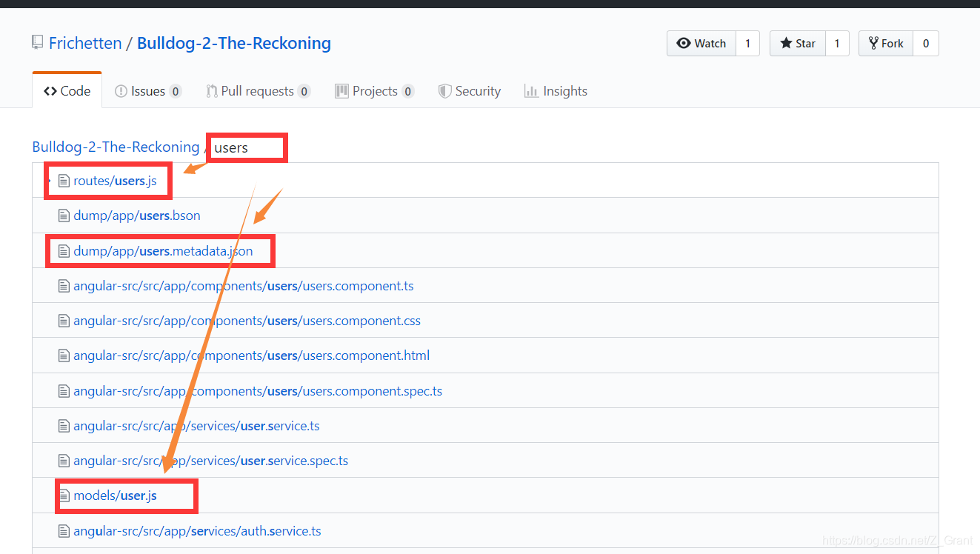
Task: View the stargazers count next to Star
Action: (837, 44)
